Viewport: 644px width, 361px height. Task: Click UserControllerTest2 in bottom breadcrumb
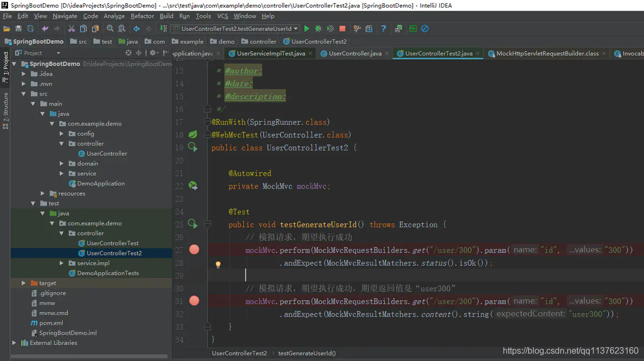point(239,353)
